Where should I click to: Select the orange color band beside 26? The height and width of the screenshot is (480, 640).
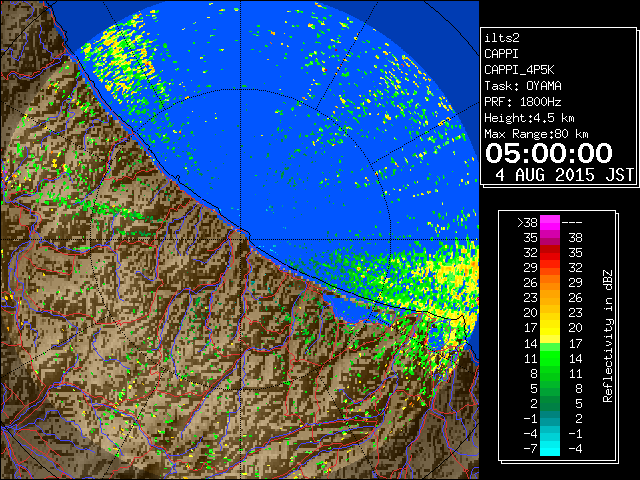[x=550, y=283]
